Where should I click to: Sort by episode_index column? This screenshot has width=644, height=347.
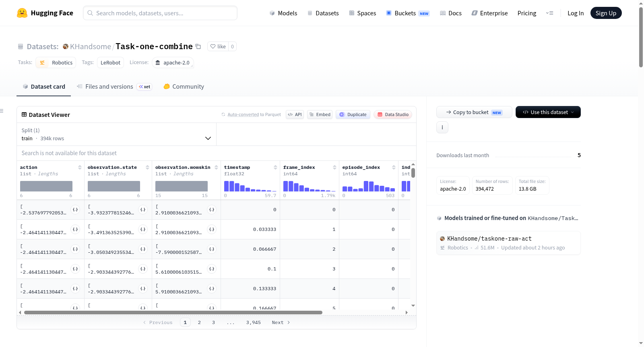tap(394, 167)
